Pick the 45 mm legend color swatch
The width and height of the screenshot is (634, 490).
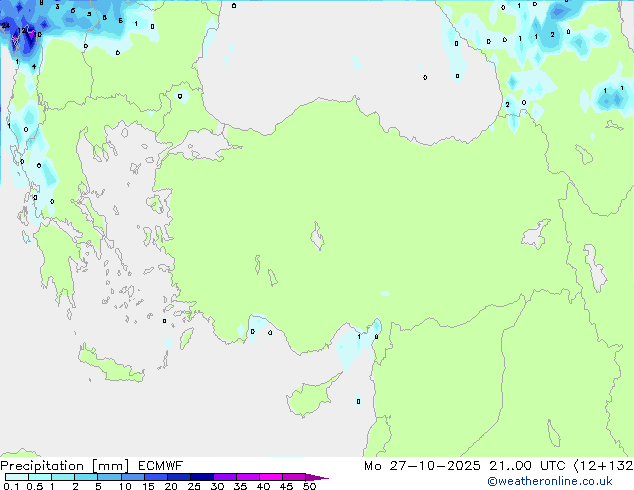click(294, 477)
